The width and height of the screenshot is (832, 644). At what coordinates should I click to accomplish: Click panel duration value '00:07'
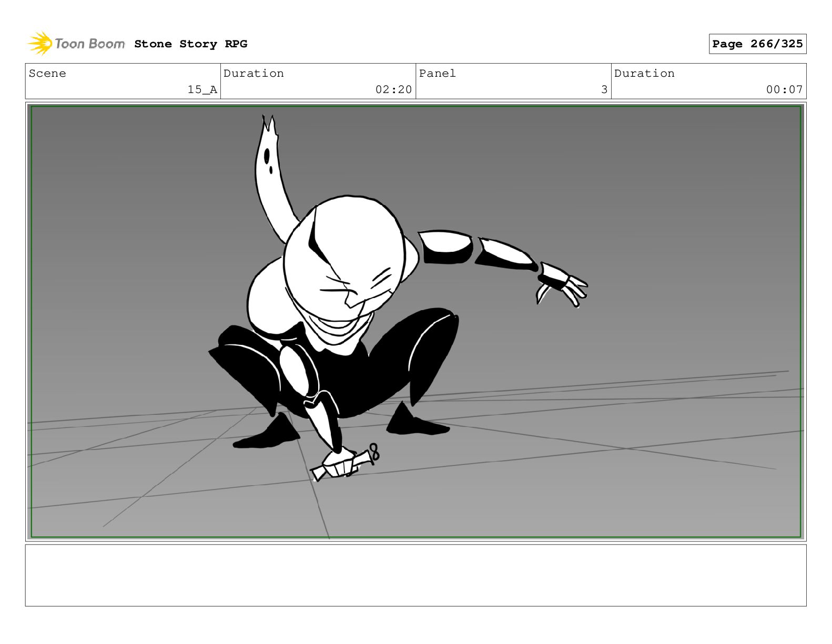click(x=784, y=90)
